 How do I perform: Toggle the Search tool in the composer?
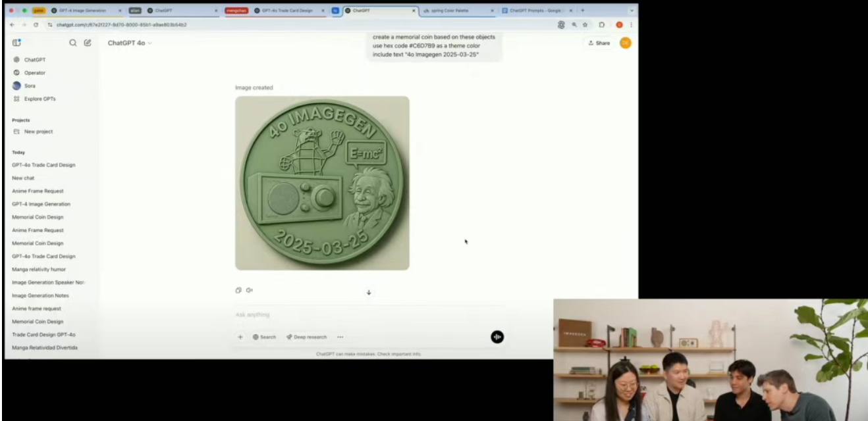click(264, 337)
